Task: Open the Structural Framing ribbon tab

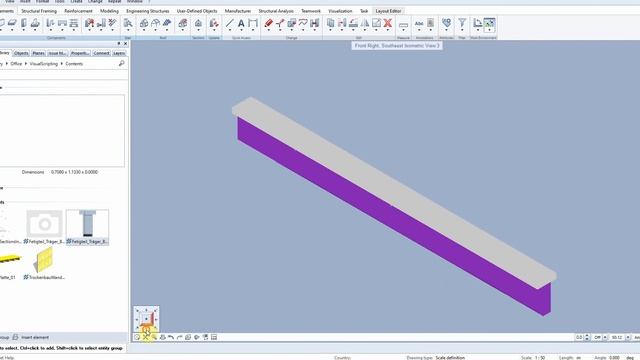Action: click(39, 11)
